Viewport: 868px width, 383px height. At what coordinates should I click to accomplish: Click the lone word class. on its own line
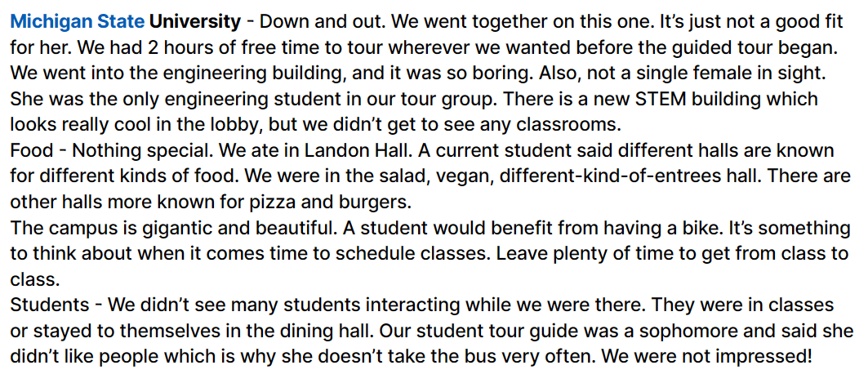click(34, 279)
